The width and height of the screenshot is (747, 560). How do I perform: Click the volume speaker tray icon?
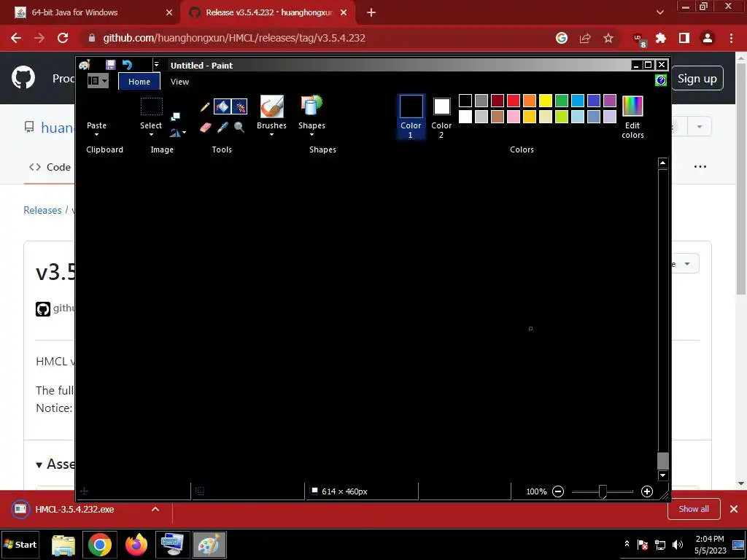pos(677,545)
